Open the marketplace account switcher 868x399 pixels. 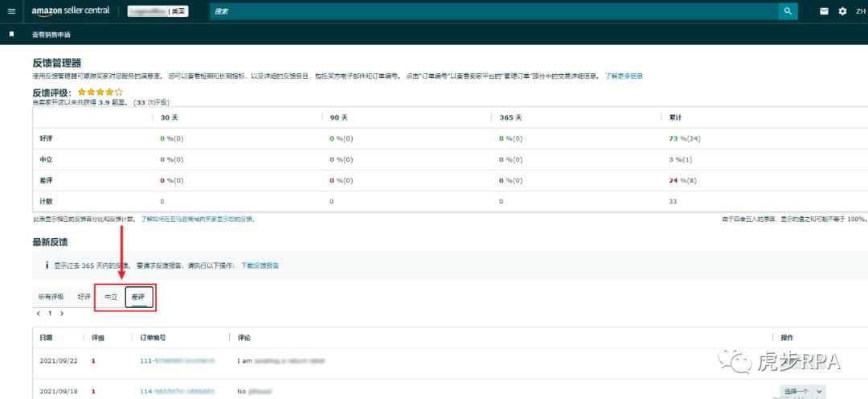[158, 11]
